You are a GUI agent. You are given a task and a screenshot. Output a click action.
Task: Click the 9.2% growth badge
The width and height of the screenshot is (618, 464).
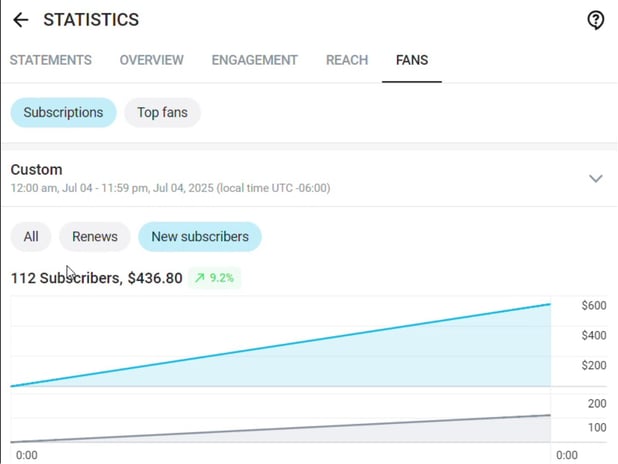[214, 278]
